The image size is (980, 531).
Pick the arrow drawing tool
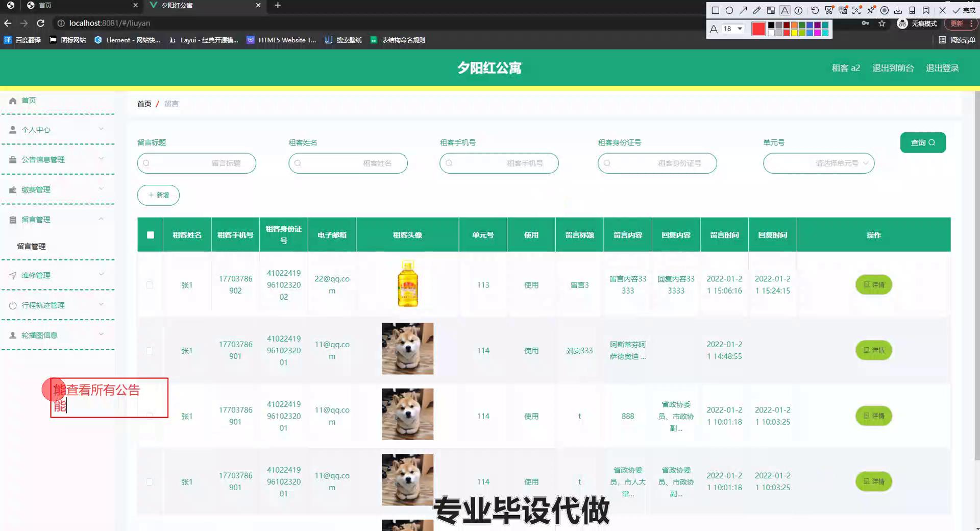[743, 10]
